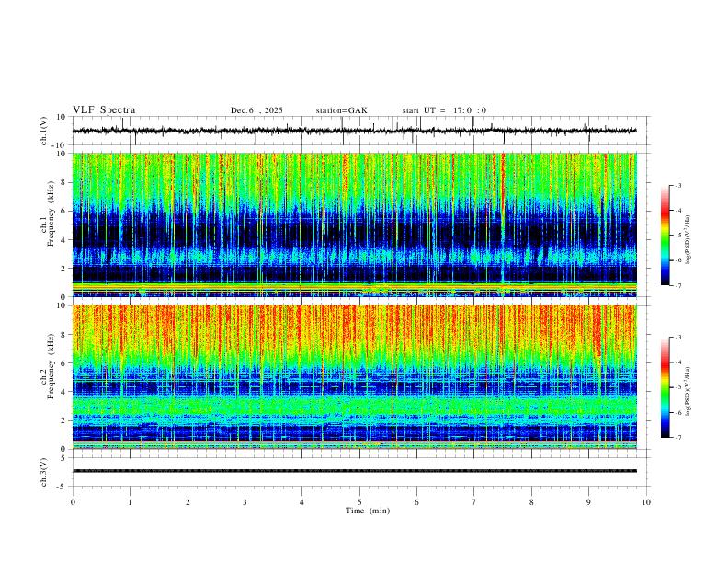Click time axis tick label "6"

(417, 502)
